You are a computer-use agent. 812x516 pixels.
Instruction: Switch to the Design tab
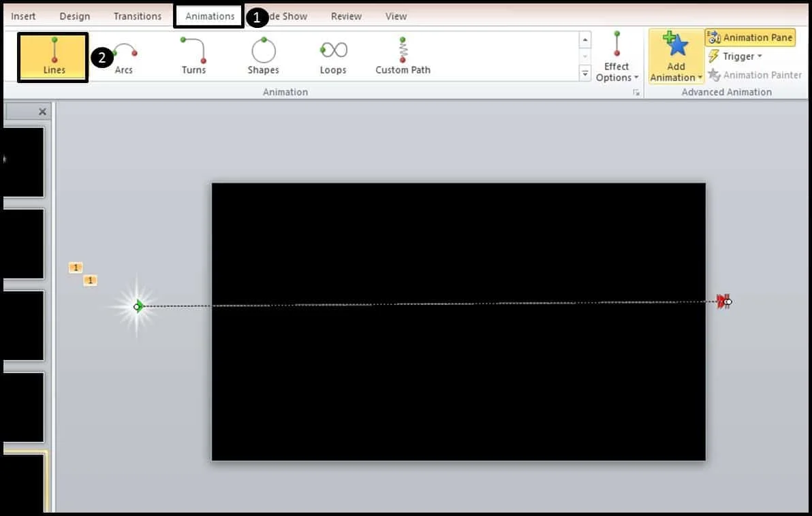[x=74, y=16]
